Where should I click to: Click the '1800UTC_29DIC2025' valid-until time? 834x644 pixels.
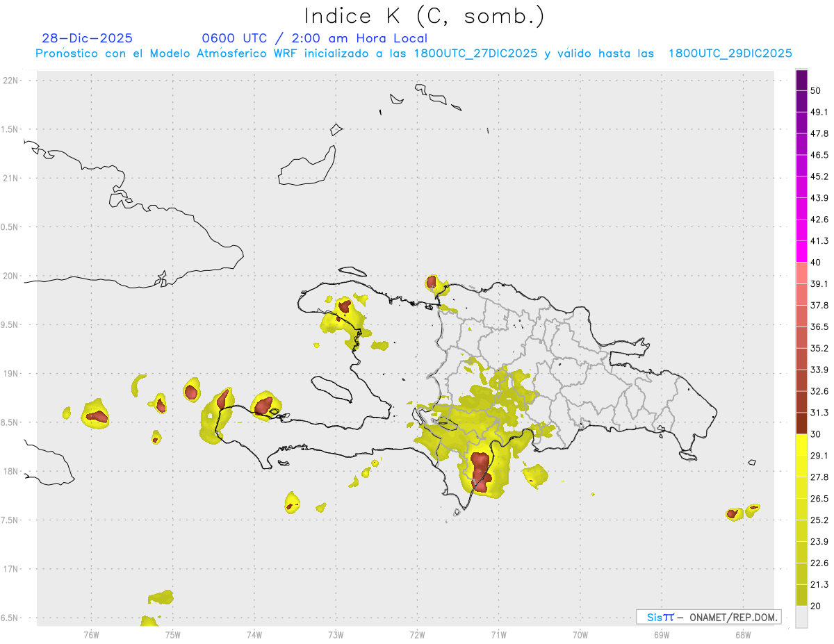(730, 53)
